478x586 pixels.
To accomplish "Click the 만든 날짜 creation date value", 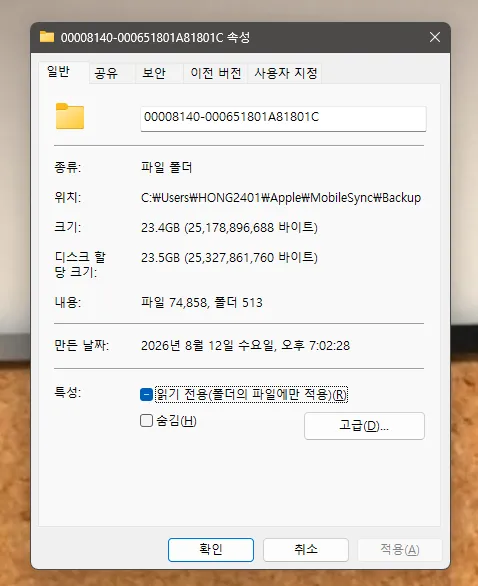I will (x=246, y=345).
